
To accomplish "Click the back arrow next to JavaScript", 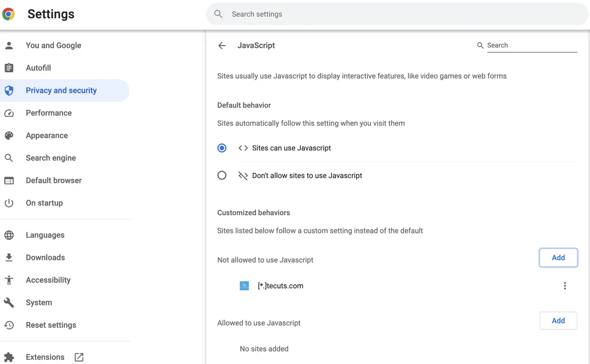I will coord(222,45).
